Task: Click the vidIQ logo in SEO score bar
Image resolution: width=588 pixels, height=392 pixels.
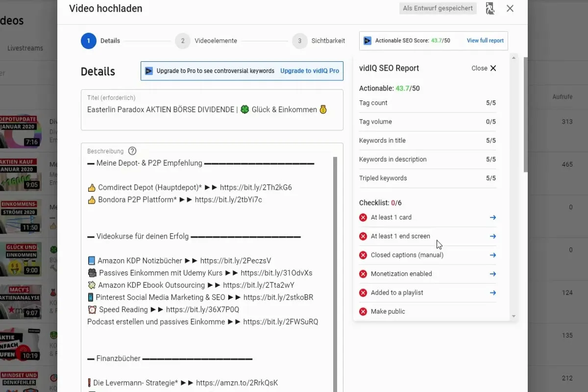Action: 367,41
